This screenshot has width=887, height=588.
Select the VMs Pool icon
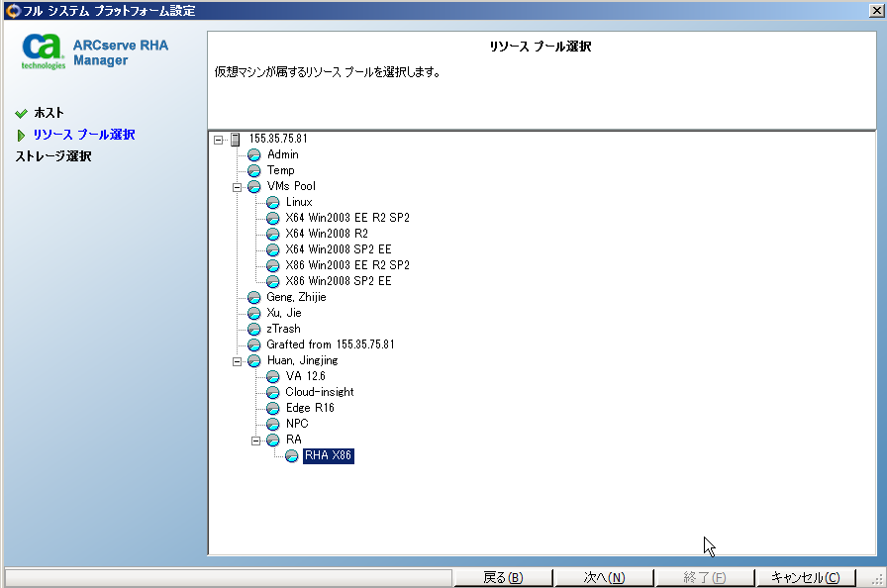click(x=254, y=186)
